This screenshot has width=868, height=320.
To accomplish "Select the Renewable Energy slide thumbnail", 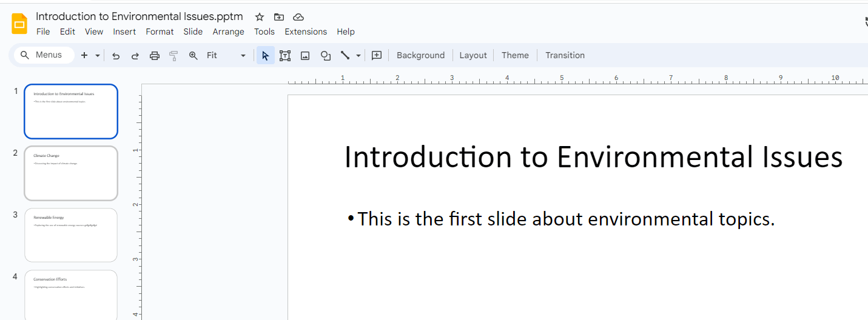I will (x=71, y=235).
